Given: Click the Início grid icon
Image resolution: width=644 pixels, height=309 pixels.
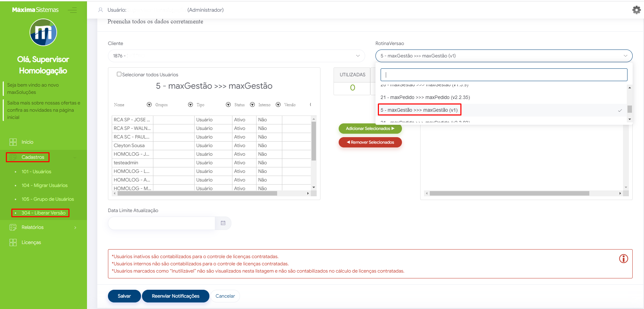Looking at the screenshot, I should pyautogui.click(x=13, y=142).
